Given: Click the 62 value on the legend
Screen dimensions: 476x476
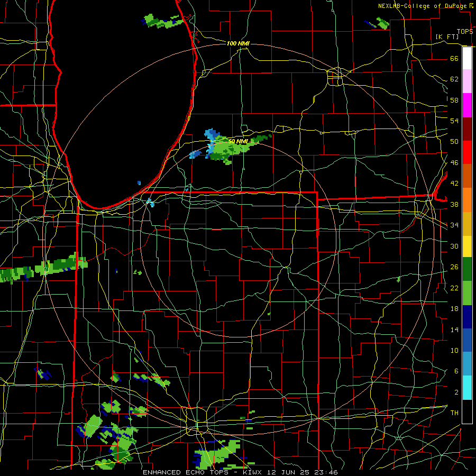Looking at the screenshot, I should pyautogui.click(x=454, y=79).
